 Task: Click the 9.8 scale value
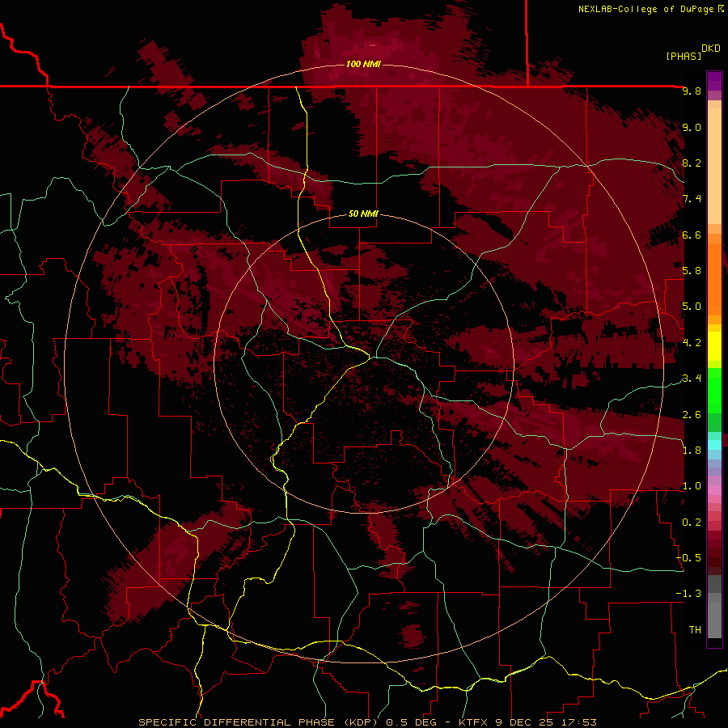click(692, 91)
